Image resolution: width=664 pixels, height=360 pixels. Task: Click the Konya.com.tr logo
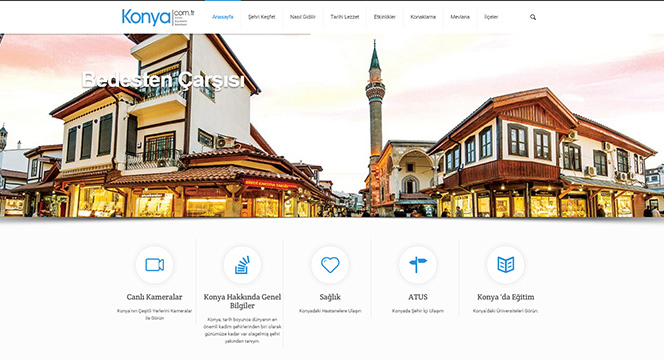click(158, 17)
